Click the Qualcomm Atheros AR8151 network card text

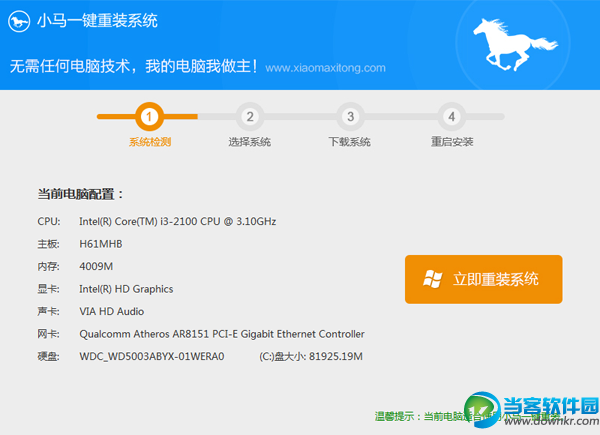pyautogui.click(x=222, y=334)
